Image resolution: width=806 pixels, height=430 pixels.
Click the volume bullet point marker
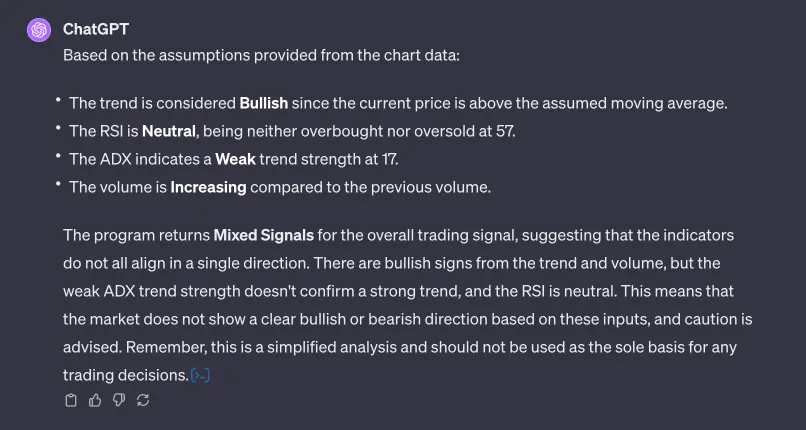point(58,185)
